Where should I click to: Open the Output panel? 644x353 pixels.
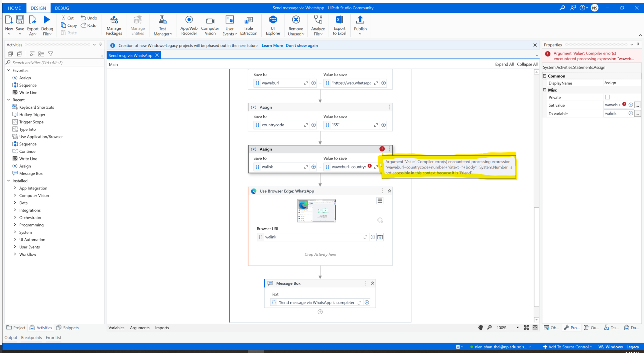pyautogui.click(x=11, y=338)
